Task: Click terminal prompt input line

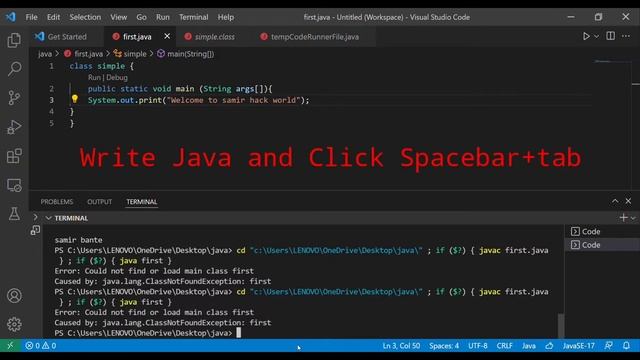Action: (302, 333)
